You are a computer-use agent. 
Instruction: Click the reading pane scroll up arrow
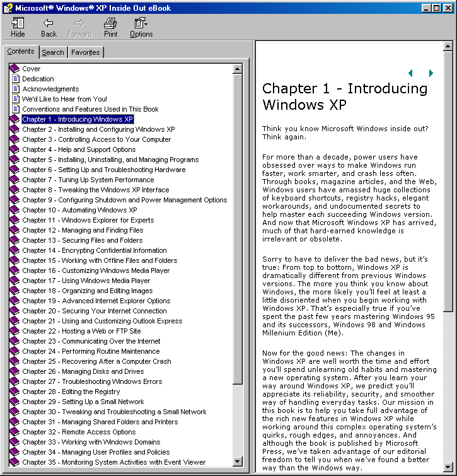[x=448, y=47]
